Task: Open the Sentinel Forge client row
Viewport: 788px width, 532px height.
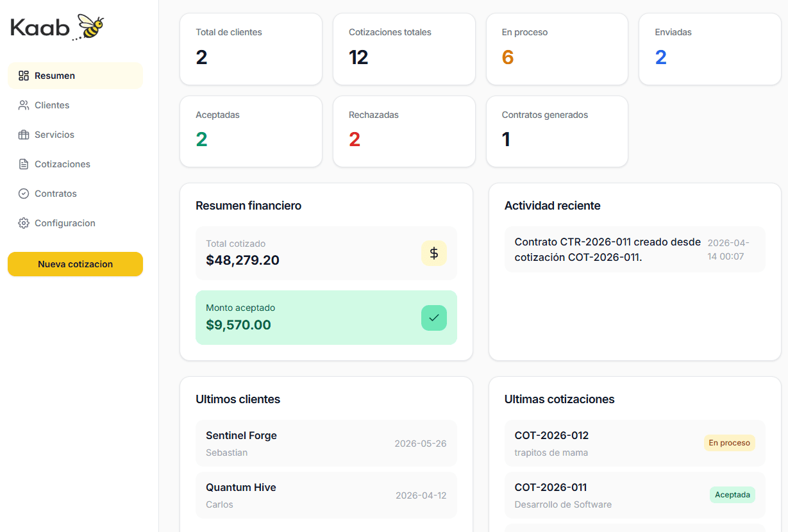Action: (326, 443)
